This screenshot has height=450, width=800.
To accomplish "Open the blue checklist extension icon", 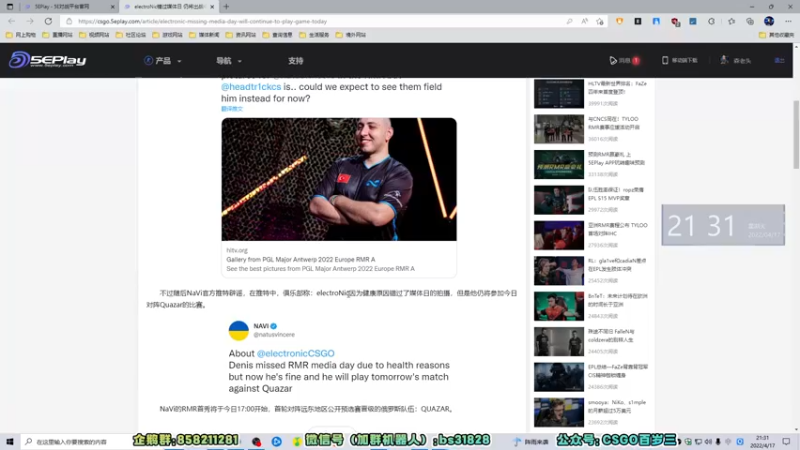I will coord(693,21).
